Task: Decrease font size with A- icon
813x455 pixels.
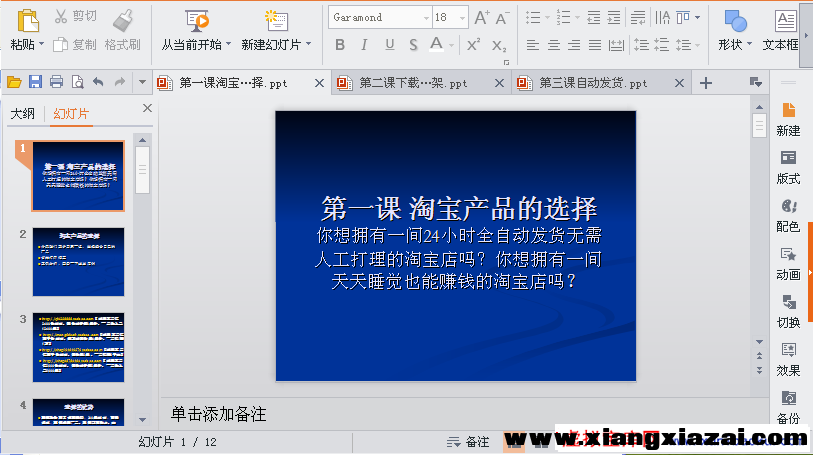Action: pyautogui.click(x=502, y=18)
